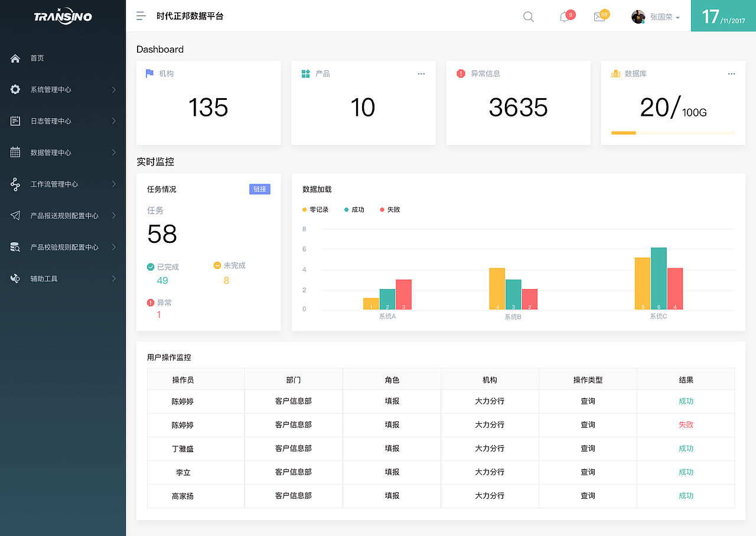Click the notification bell showing 9 alerts

pyautogui.click(x=564, y=17)
